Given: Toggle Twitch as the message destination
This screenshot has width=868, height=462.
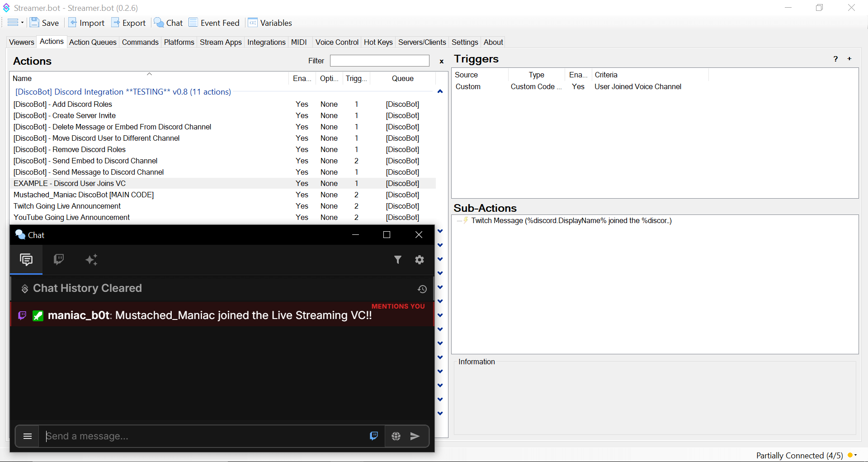Looking at the screenshot, I should click(373, 436).
